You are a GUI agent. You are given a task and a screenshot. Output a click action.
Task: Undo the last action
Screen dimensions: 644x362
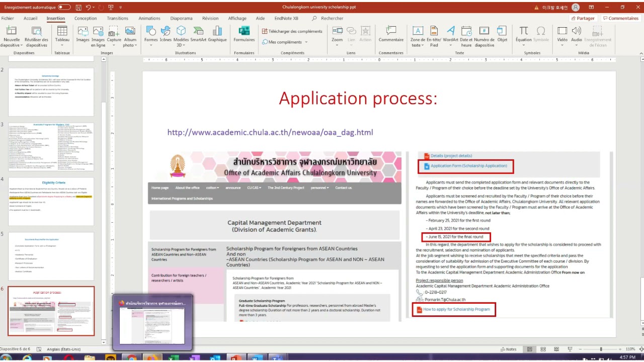89,8
